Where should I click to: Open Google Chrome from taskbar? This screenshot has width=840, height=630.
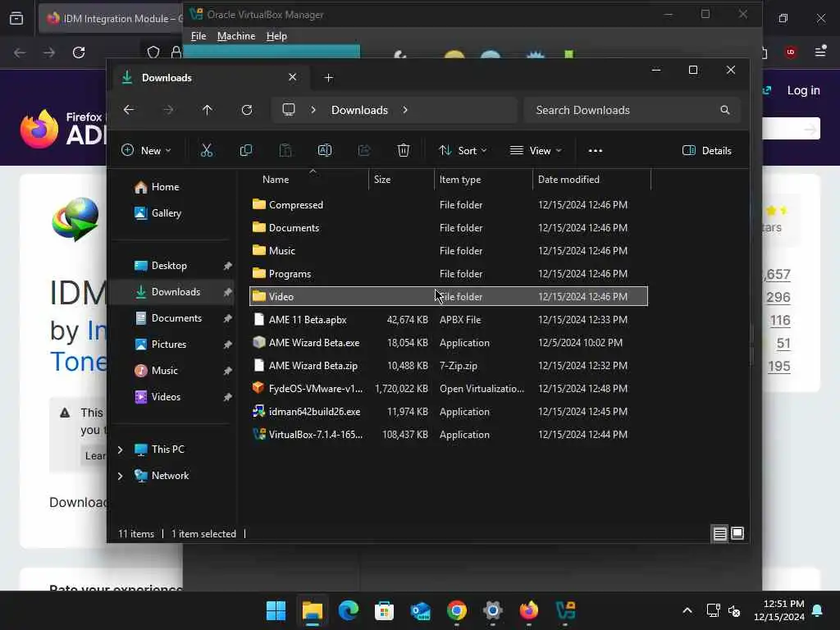[x=456, y=610]
